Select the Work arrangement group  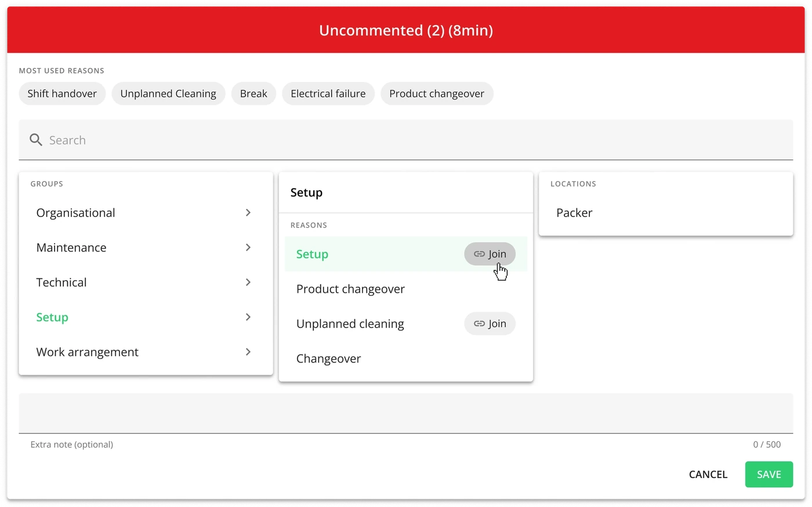(146, 352)
